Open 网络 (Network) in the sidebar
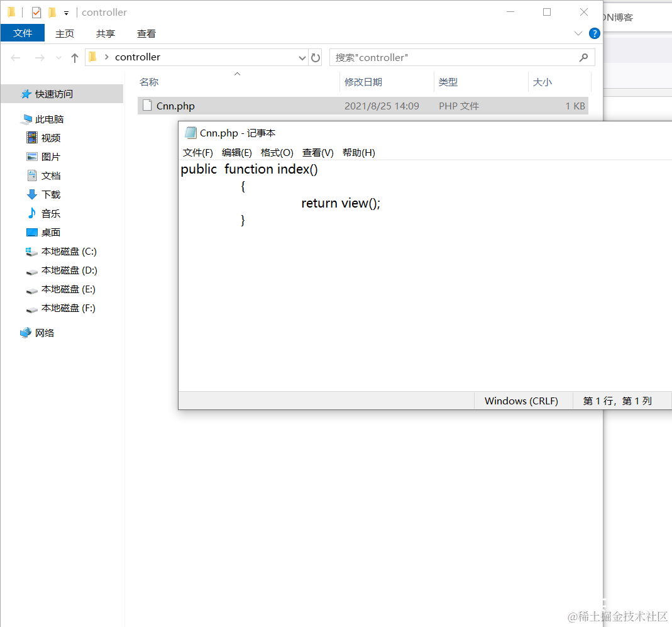 coord(42,333)
